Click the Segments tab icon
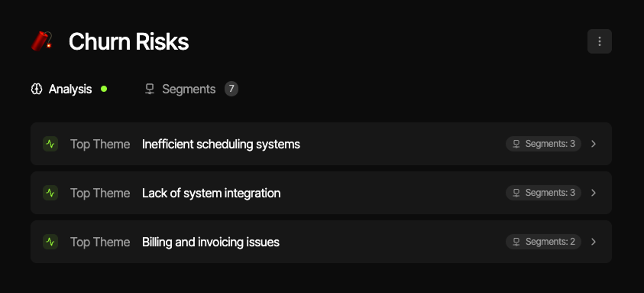 pos(150,89)
